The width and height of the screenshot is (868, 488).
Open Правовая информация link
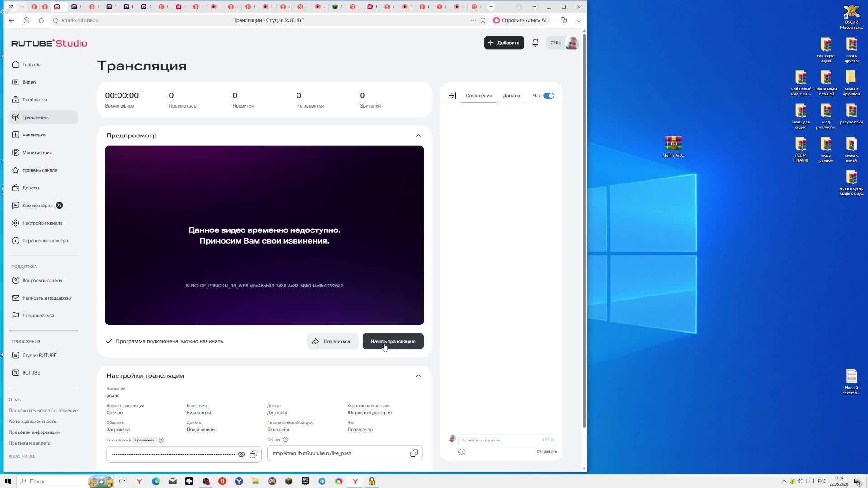34,432
